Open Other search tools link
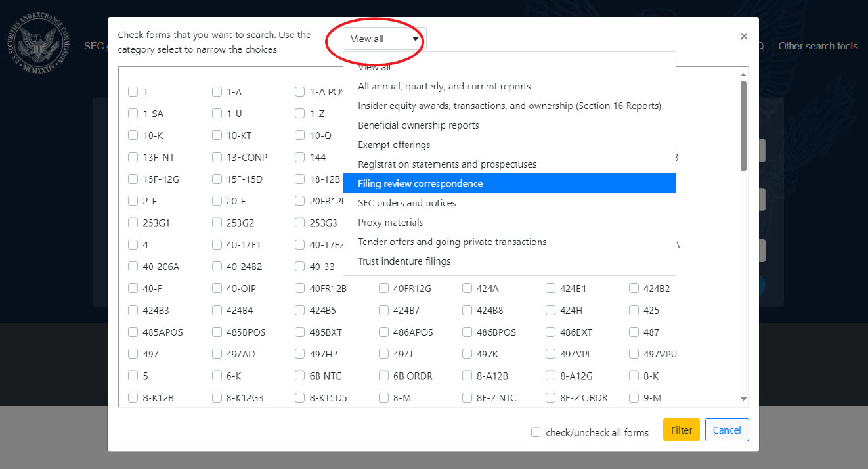Viewport: 868px width, 469px height. (817, 46)
